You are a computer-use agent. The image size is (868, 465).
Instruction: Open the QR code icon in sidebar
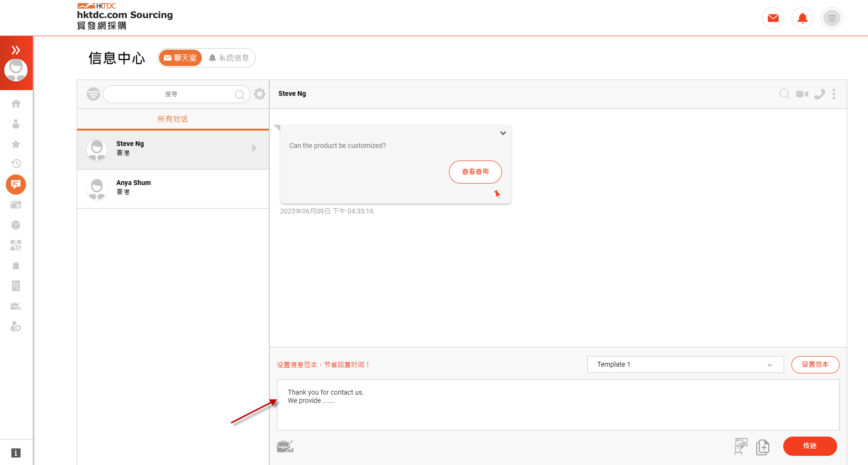click(16, 245)
